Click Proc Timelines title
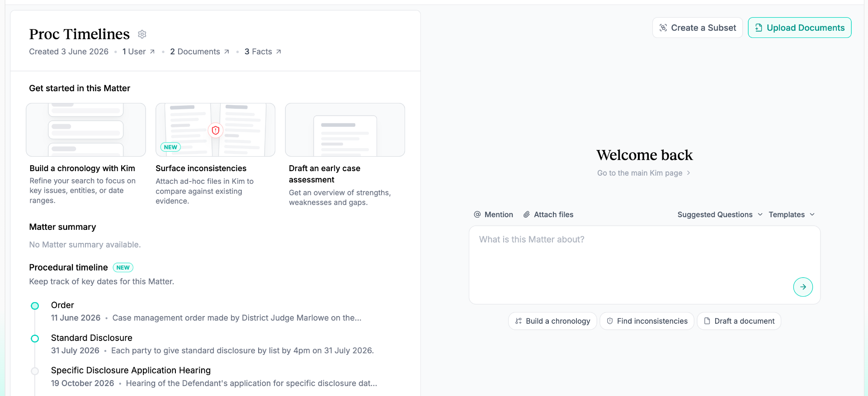The image size is (868, 396). click(x=79, y=34)
